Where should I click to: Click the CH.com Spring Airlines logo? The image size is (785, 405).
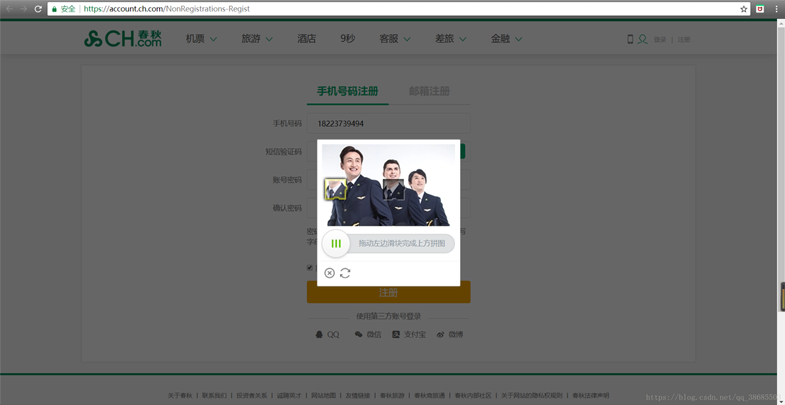[122, 39]
